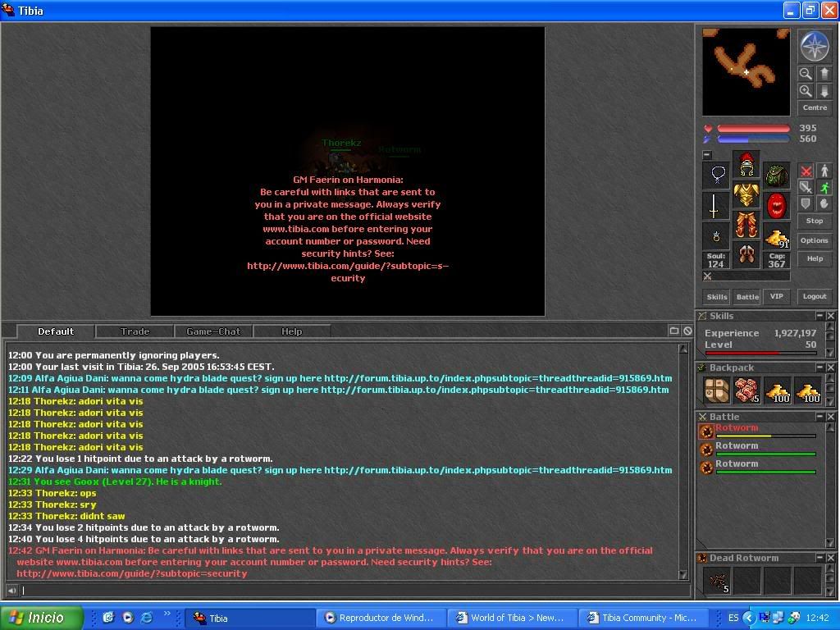840x630 pixels.
Task: Toggle the VIP window button
Action: tap(776, 296)
